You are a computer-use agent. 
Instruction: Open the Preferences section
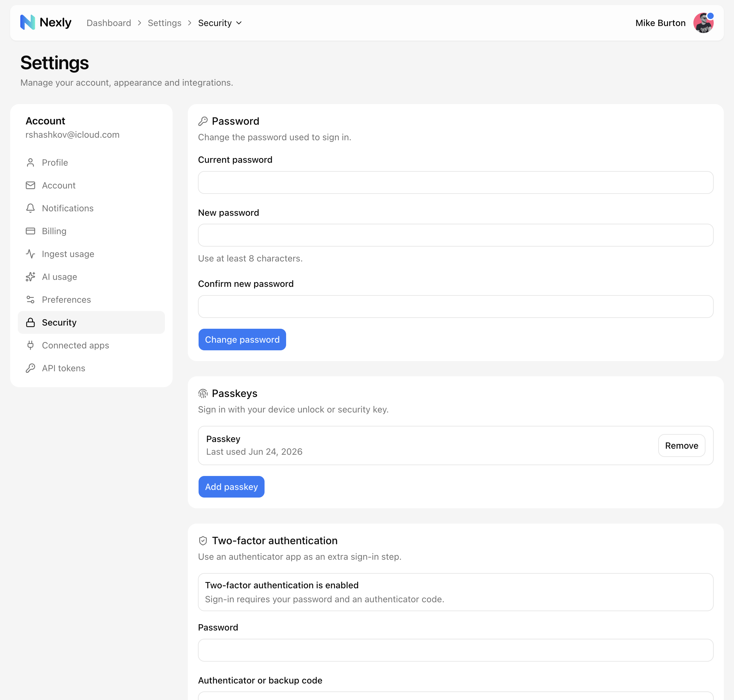click(x=91, y=300)
